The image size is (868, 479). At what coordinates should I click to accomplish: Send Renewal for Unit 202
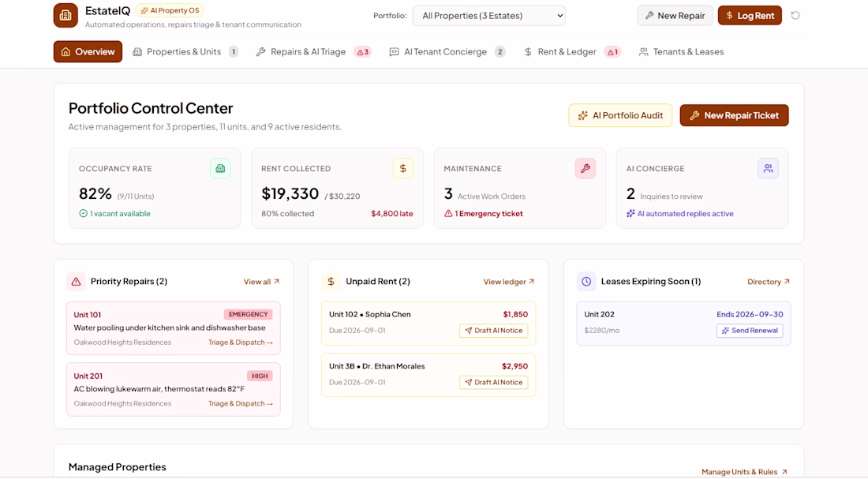750,331
